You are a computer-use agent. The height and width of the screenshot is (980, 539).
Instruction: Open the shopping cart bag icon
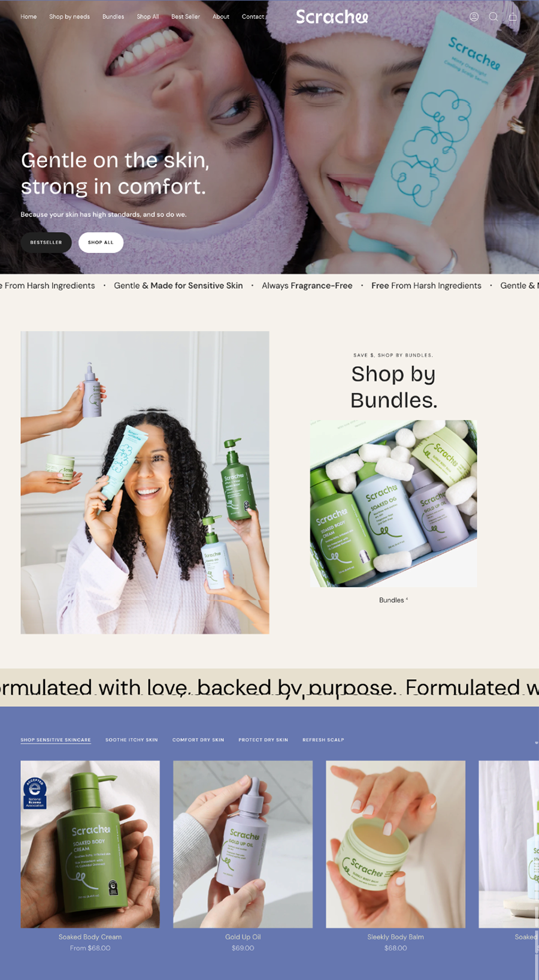tap(513, 17)
